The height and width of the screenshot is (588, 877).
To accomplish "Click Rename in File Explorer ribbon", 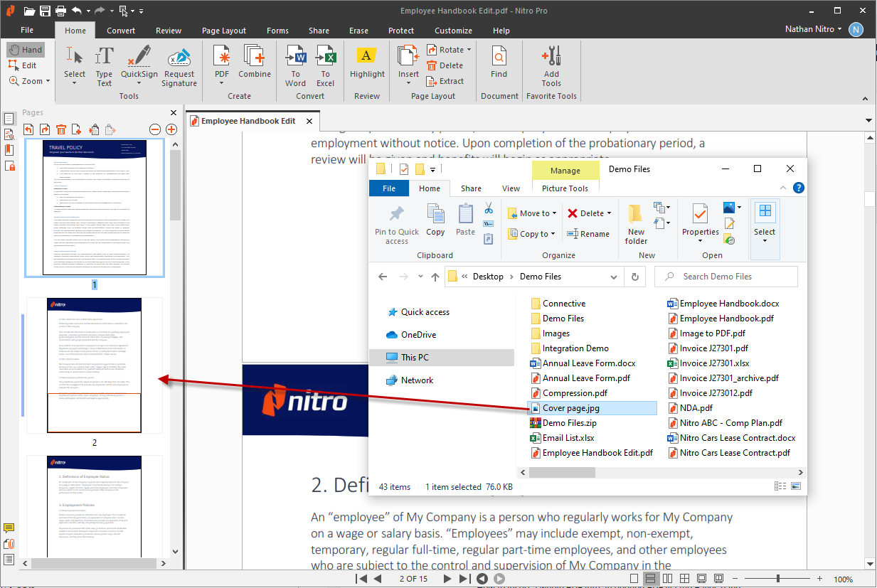I will click(588, 234).
